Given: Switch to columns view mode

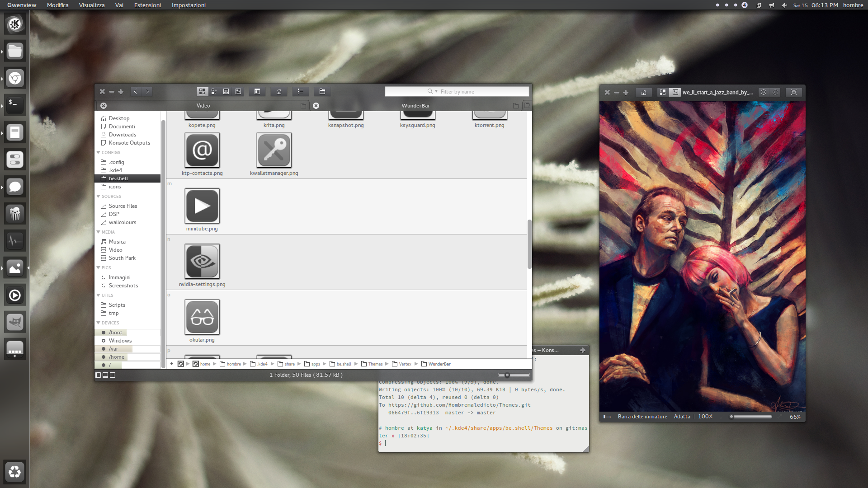Looking at the screenshot, I should pos(226,91).
